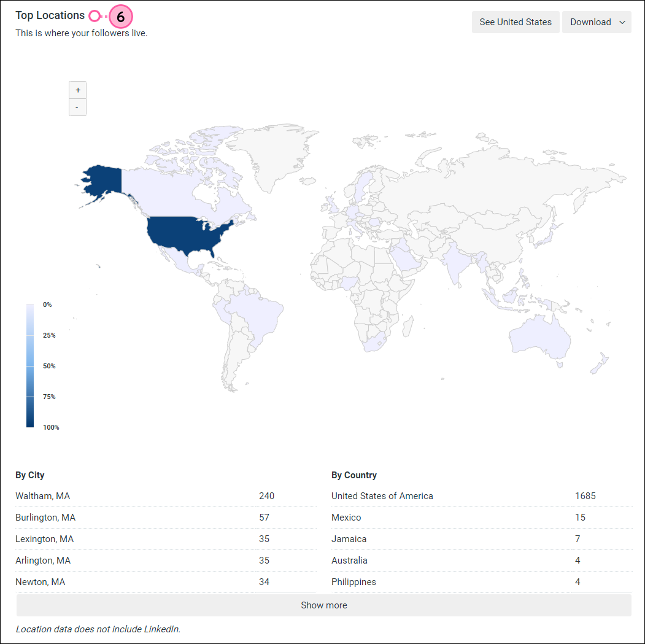The image size is (645, 644).
Task: Open the Download dropdown menu
Action: click(597, 22)
